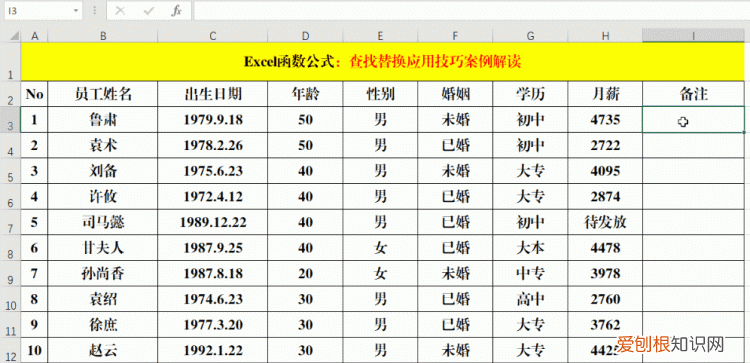Click the salary cell 待发放
750x363 pixels.
coord(606,222)
